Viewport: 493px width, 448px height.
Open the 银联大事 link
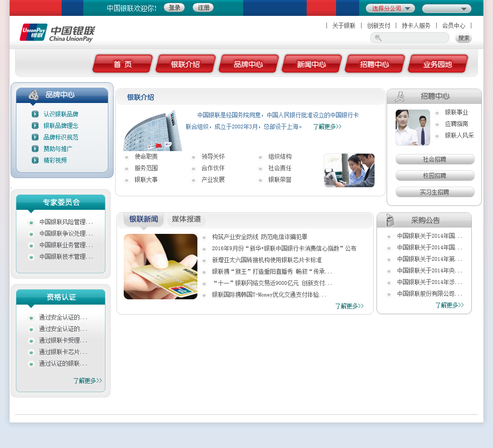click(x=146, y=179)
